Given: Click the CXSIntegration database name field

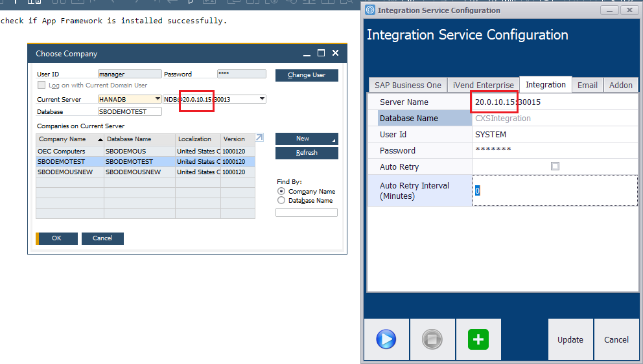Looking at the screenshot, I should [x=555, y=118].
